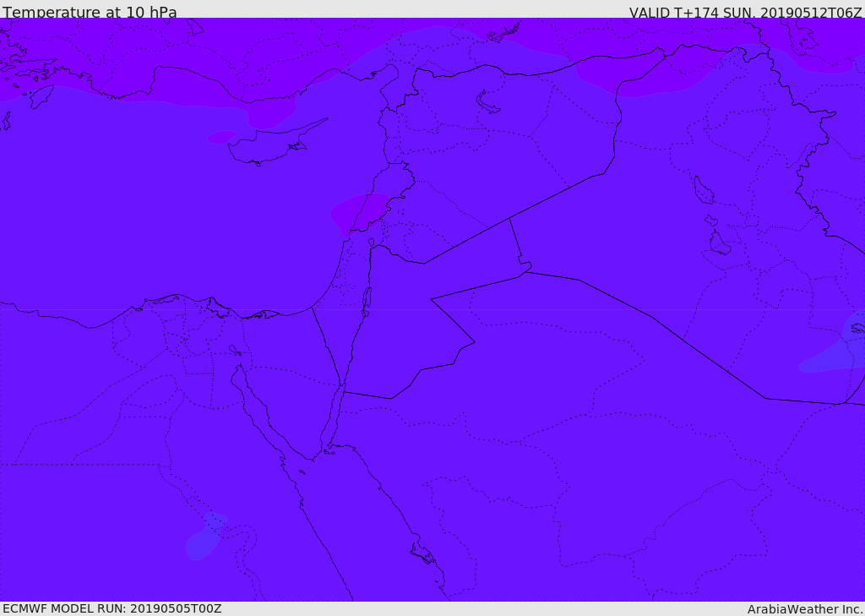Click on the Sea of Galilee
This screenshot has width=865, height=616.
pyautogui.click(x=371, y=243)
